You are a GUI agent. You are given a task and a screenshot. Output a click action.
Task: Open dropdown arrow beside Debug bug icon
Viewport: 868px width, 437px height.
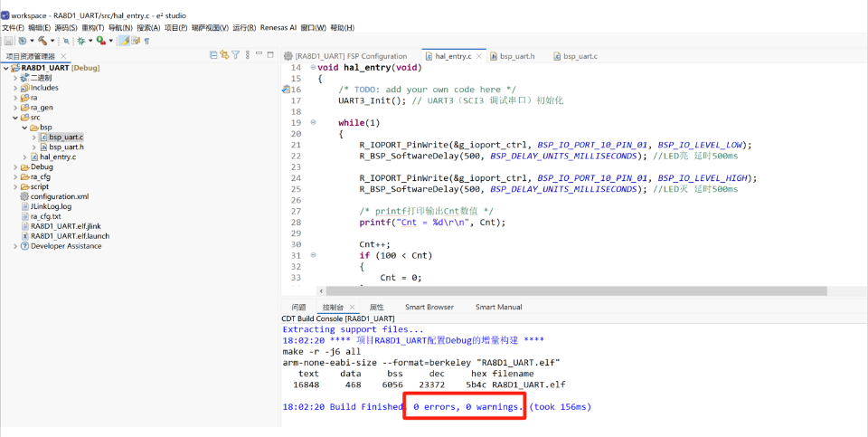pyautogui.click(x=90, y=41)
